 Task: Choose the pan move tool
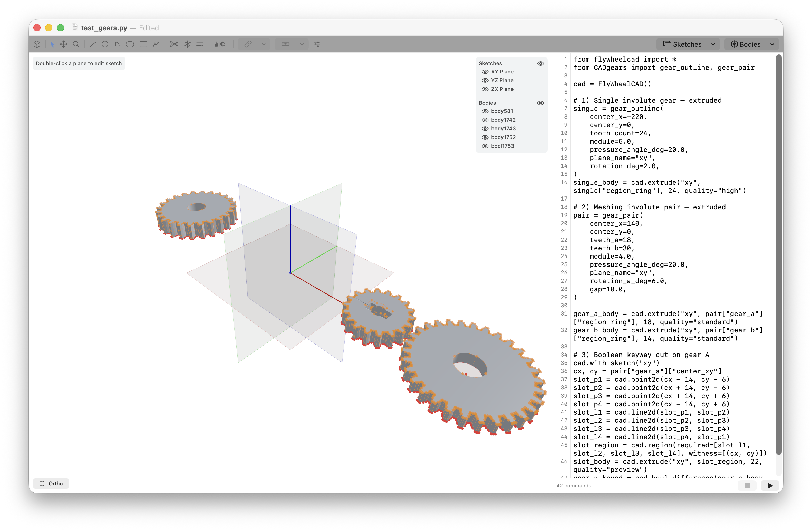tap(63, 44)
